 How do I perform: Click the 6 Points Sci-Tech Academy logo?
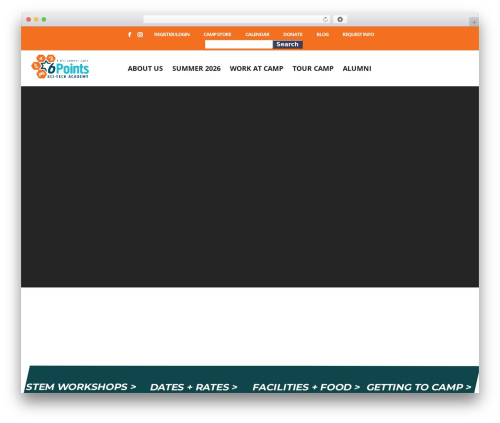tap(60, 67)
